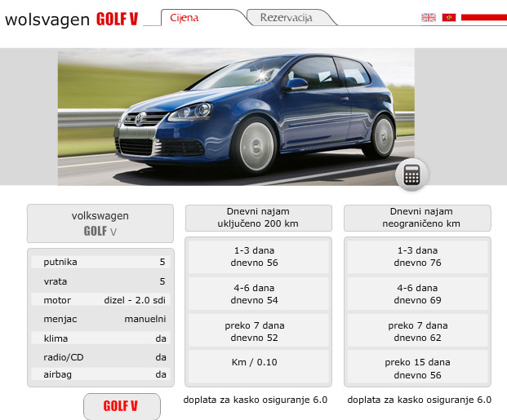Click the 1-3 dana dnevno 56 cell

coord(258,257)
